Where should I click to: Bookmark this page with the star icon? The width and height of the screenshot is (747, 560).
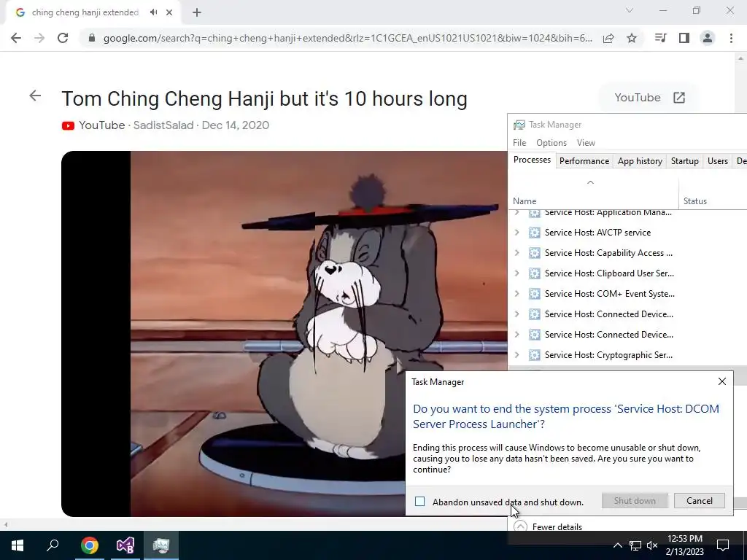point(632,38)
